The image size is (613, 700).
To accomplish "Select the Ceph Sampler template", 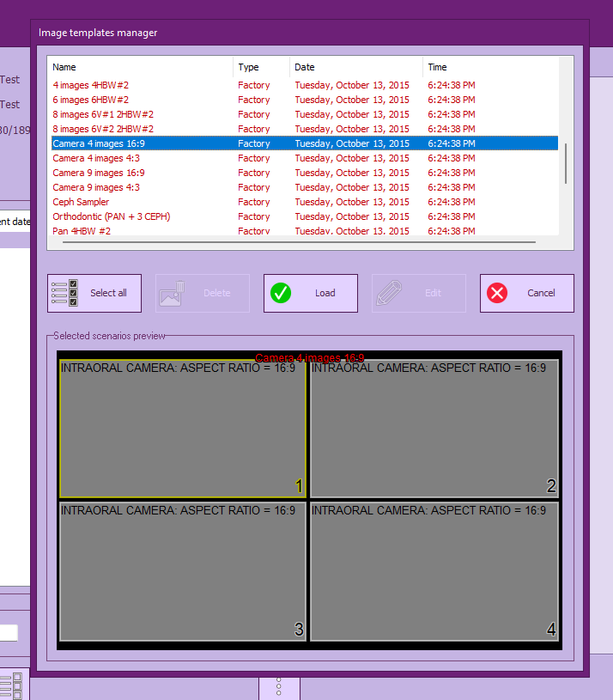I will coord(81,202).
